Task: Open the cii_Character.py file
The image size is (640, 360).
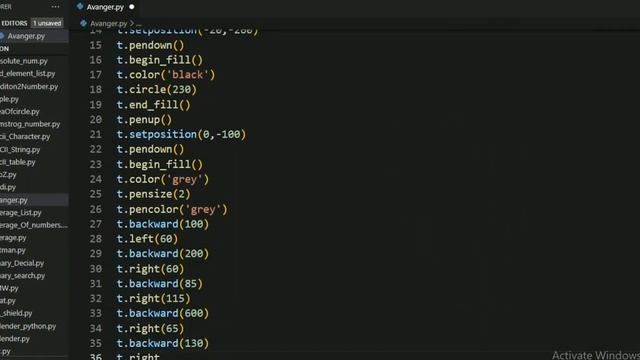Action: pyautogui.click(x=25, y=137)
